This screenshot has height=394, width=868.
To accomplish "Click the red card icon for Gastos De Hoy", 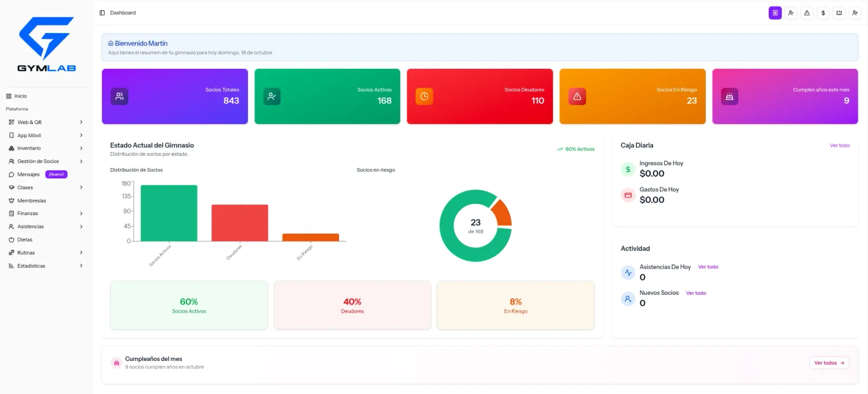I will [628, 195].
